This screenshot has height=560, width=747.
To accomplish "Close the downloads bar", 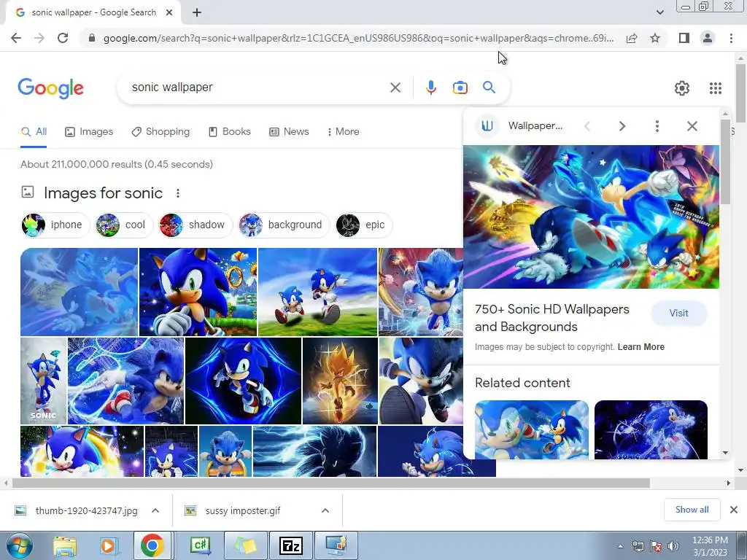I will (x=734, y=510).
